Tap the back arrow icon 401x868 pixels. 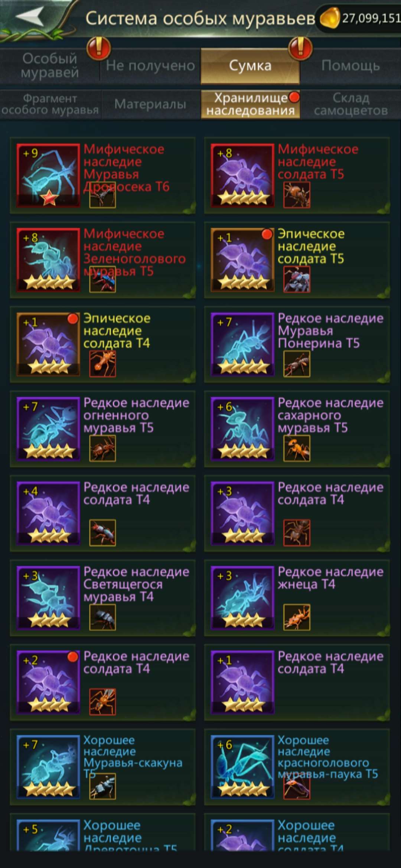pyautogui.click(x=30, y=17)
